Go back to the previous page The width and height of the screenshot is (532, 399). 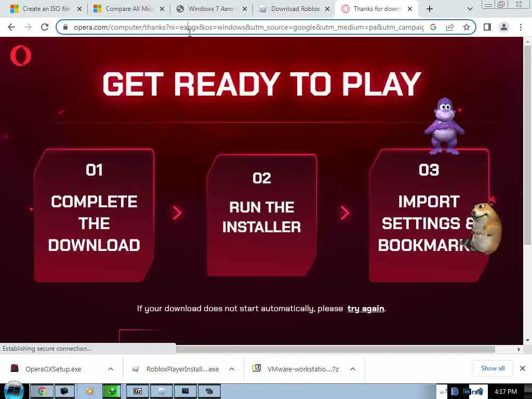click(11, 27)
